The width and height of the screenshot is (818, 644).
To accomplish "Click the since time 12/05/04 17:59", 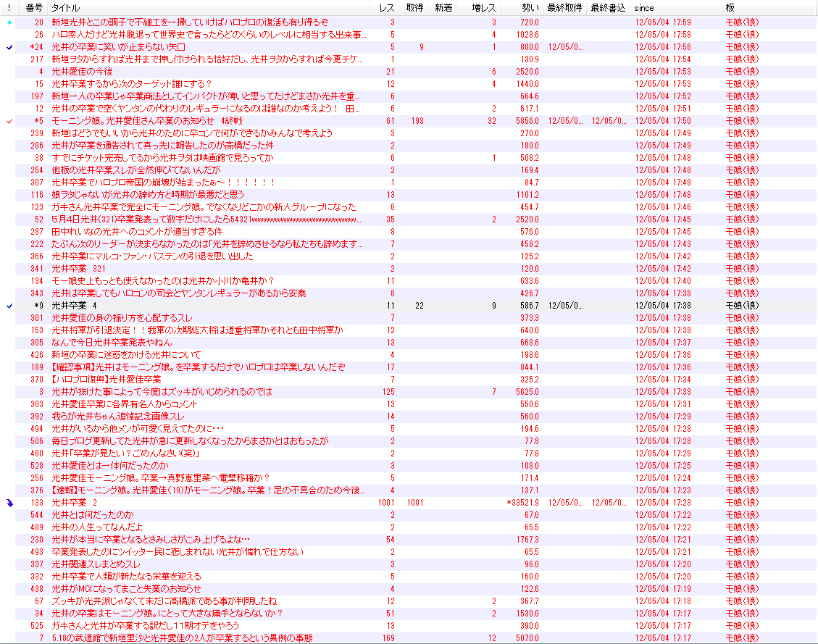I will 662,22.
